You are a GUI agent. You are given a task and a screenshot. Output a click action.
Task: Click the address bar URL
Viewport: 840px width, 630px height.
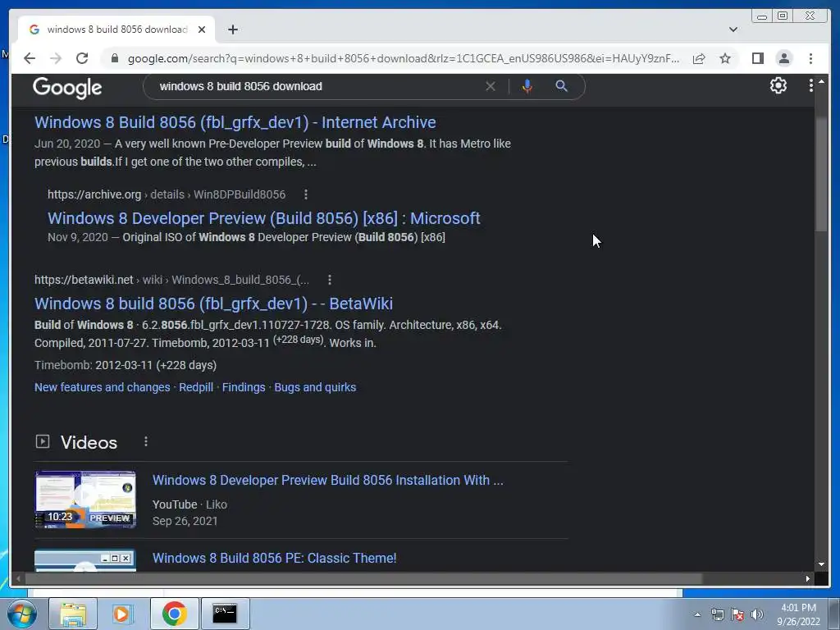403,58
